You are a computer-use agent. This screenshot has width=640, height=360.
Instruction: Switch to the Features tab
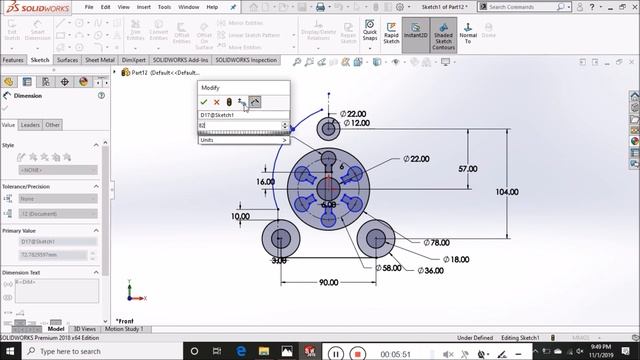tap(13, 60)
